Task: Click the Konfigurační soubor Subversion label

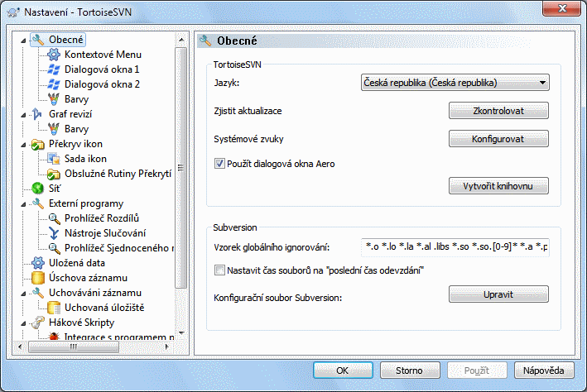Action: pos(278,298)
